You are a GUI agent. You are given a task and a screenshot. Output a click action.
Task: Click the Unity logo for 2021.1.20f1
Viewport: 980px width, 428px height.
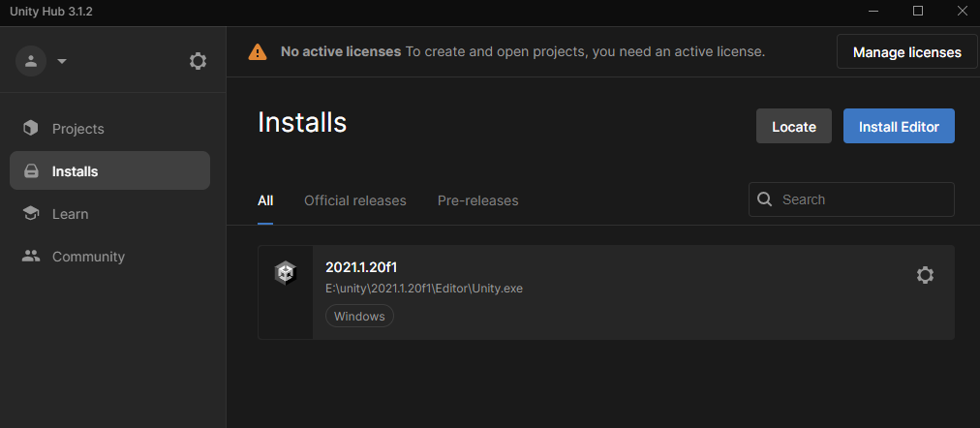[x=286, y=274]
